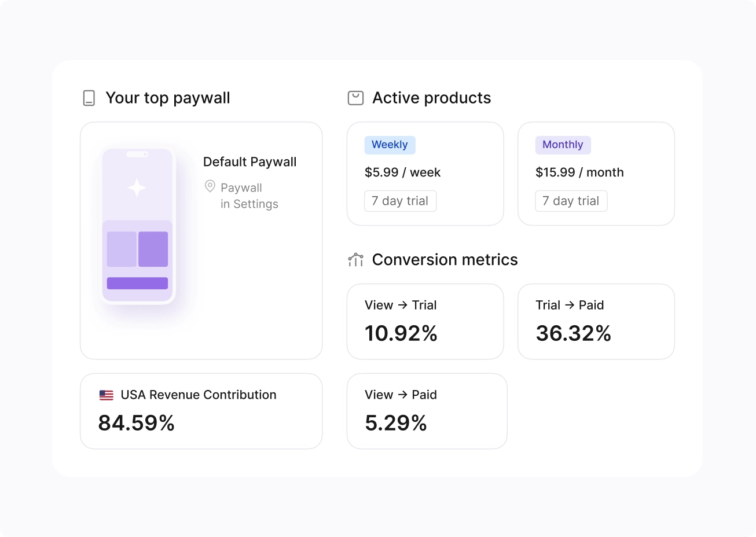Click the Paywall in Settings placement text

249,196
